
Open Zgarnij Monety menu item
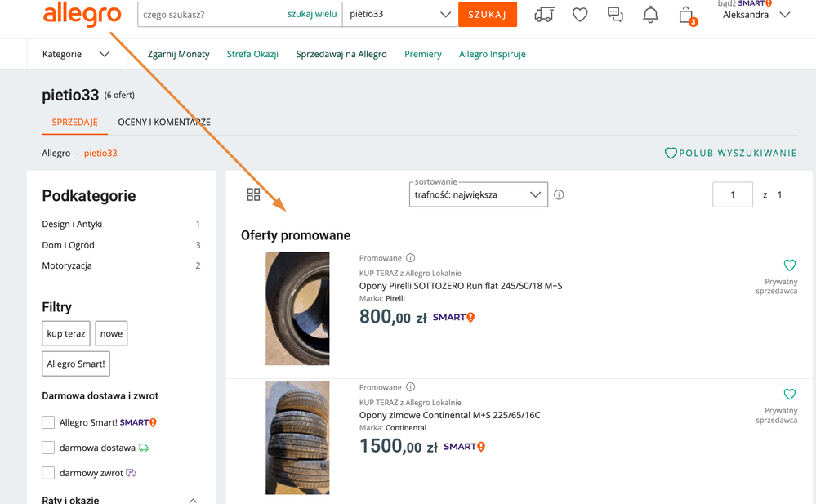(x=179, y=54)
